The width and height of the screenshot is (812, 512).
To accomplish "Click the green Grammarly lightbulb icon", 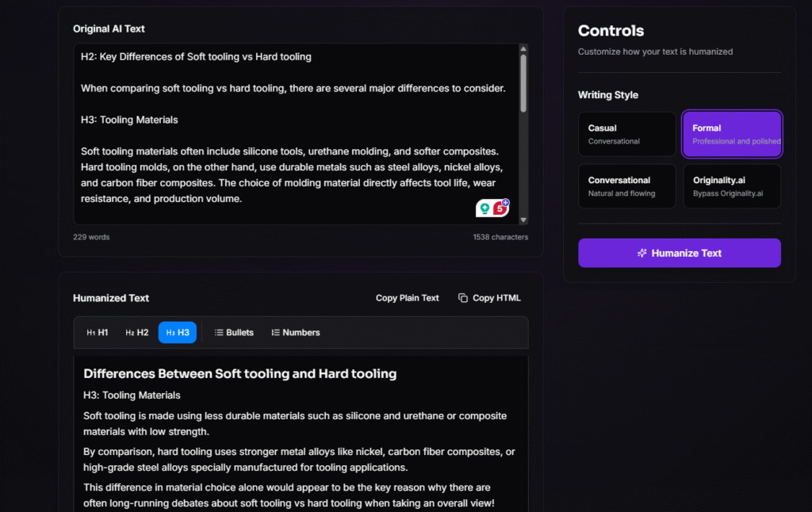I will 485,208.
